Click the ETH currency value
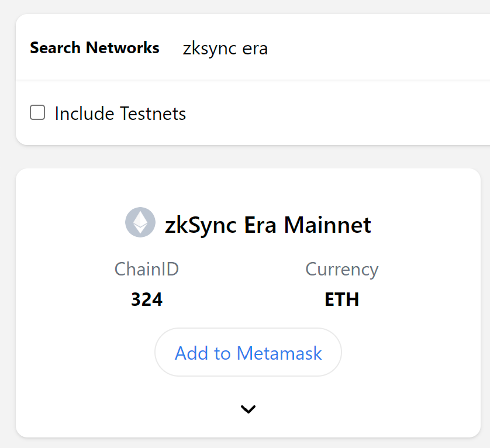 [x=341, y=299]
